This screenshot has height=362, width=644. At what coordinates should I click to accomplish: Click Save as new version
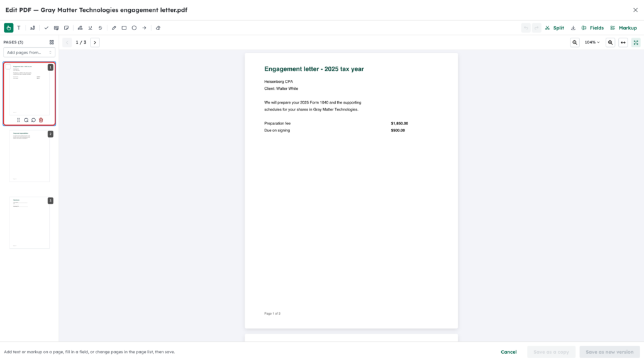[x=609, y=352]
